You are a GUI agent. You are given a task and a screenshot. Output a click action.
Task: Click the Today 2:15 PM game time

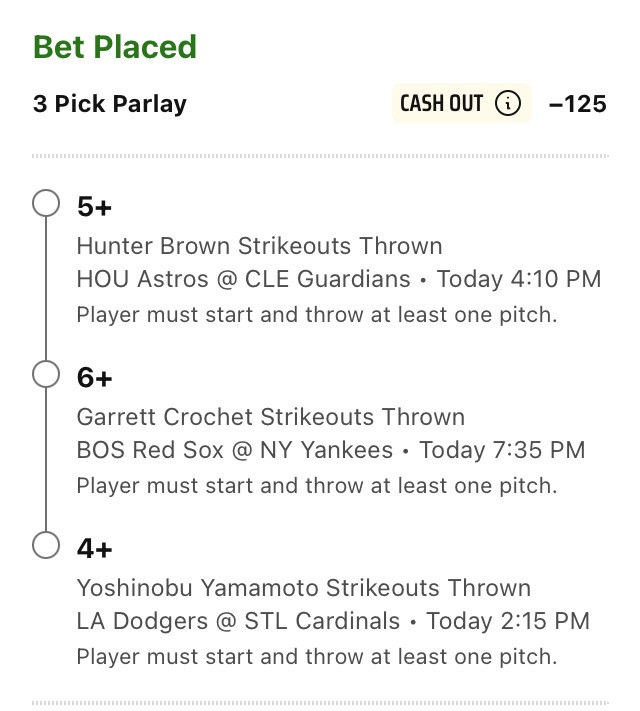508,621
